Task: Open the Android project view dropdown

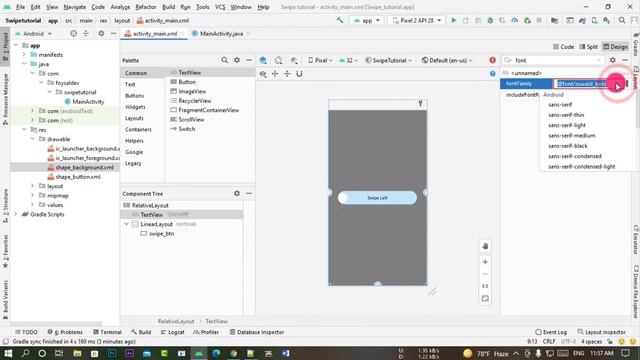Action: (33, 33)
